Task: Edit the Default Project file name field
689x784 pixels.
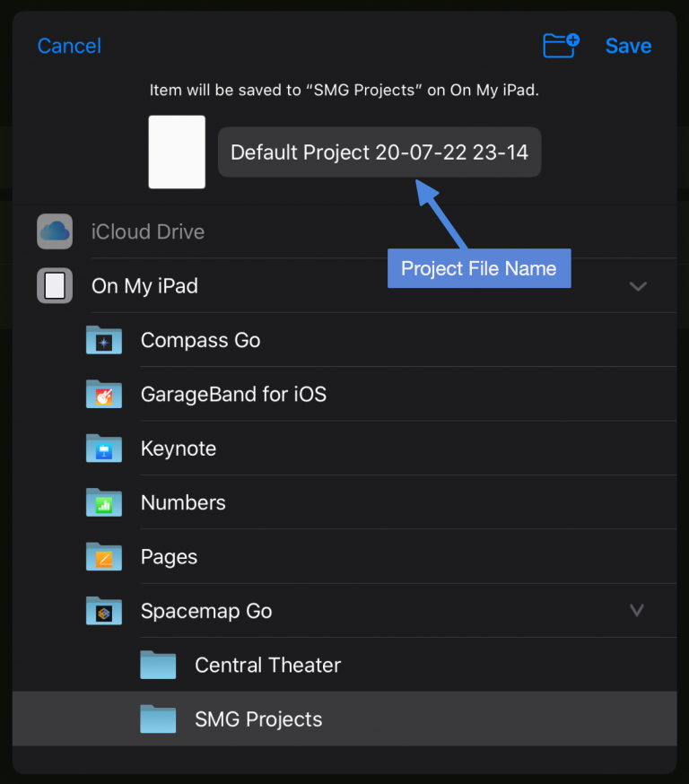Action: [x=379, y=152]
